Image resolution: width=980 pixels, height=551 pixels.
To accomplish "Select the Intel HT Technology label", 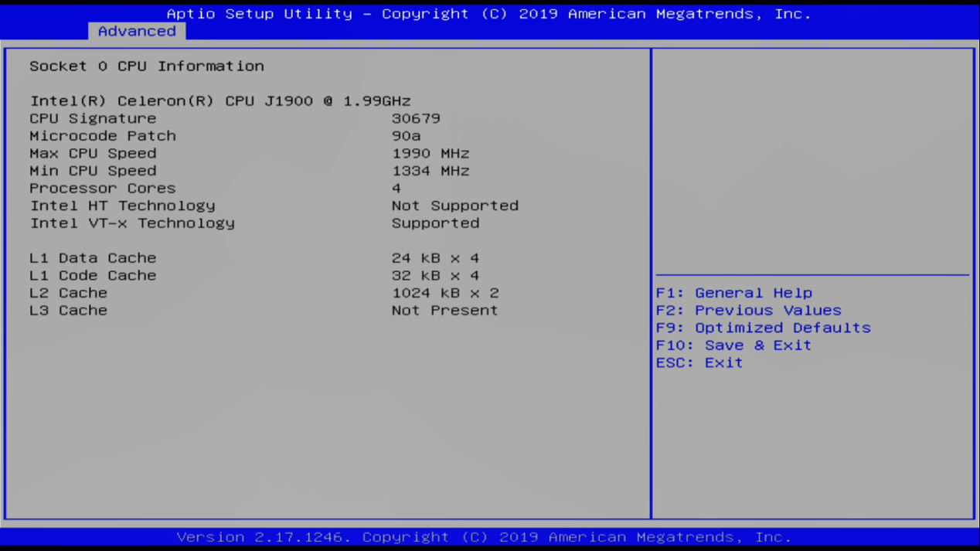I will click(x=123, y=206).
